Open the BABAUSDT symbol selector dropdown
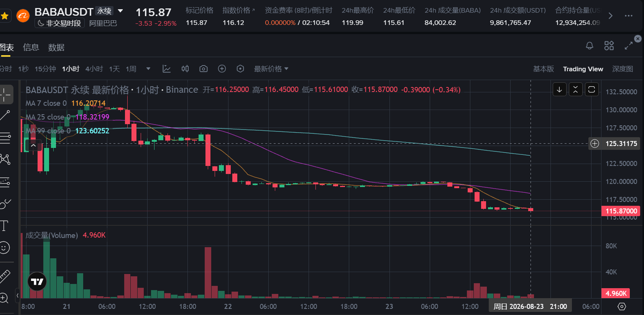The width and height of the screenshot is (644, 315). click(x=120, y=11)
